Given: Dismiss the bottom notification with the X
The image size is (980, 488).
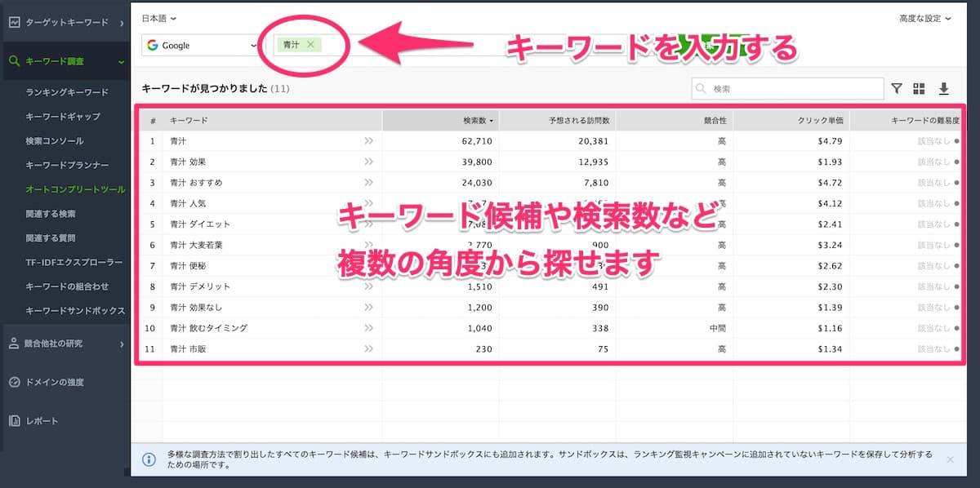Looking at the screenshot, I should coord(949,459).
